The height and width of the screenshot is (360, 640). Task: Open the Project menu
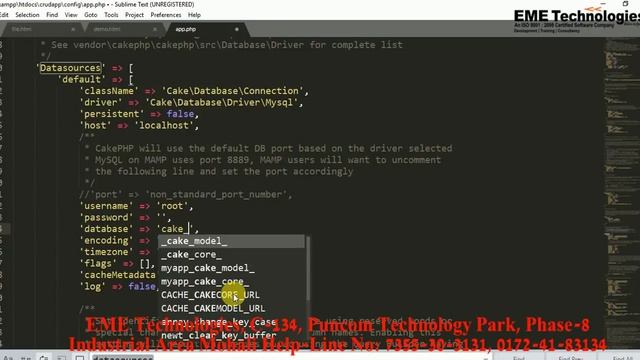pos(134,15)
